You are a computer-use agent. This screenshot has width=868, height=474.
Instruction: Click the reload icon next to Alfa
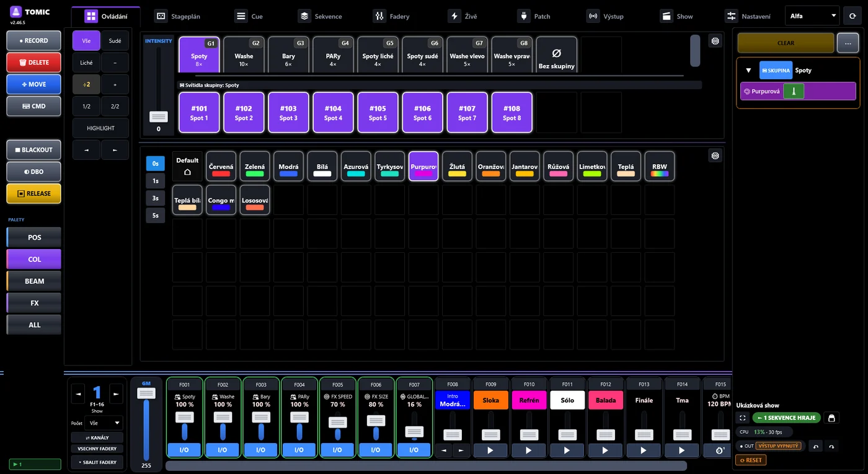[x=852, y=16]
